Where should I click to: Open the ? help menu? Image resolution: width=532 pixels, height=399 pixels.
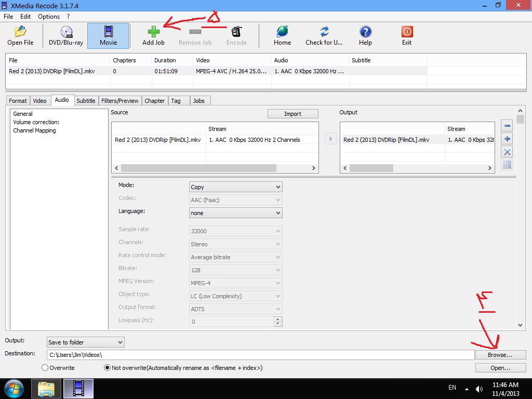[68, 17]
